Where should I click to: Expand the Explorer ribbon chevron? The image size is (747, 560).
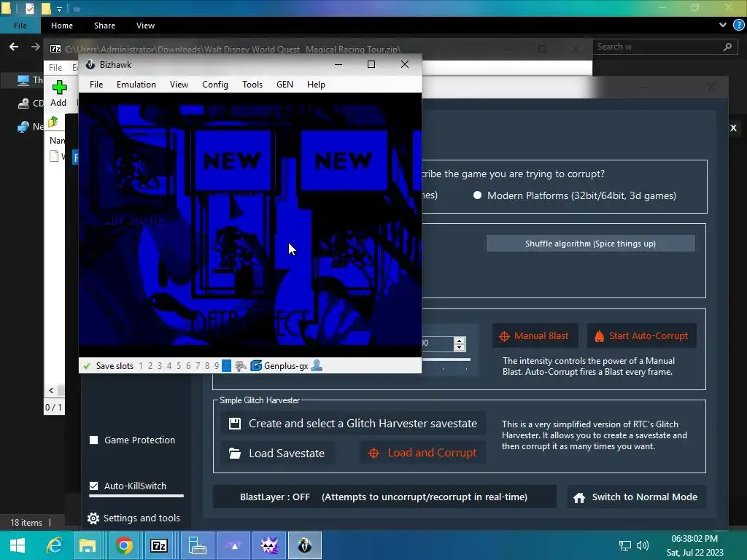pos(723,26)
